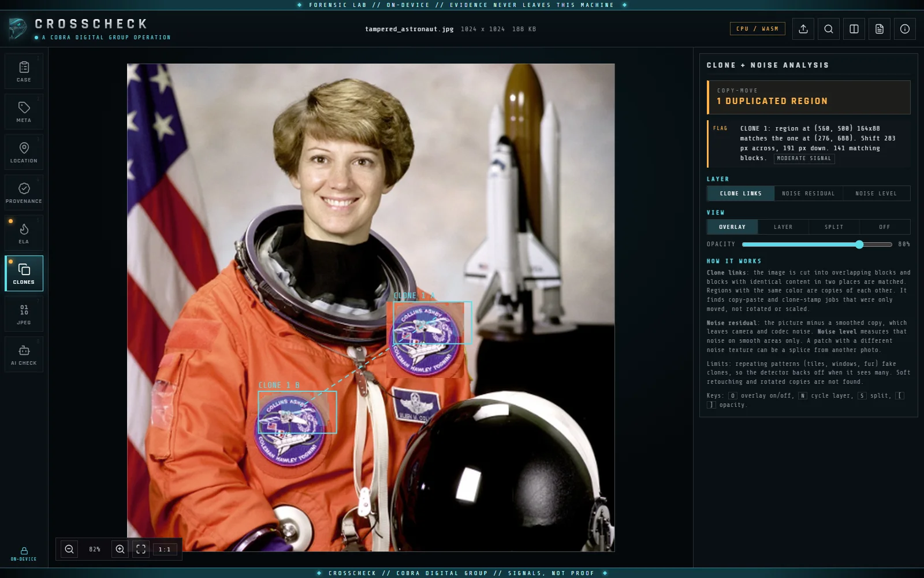Viewport: 924px width, 578px height.
Task: Zoom in on the image
Action: [120, 549]
